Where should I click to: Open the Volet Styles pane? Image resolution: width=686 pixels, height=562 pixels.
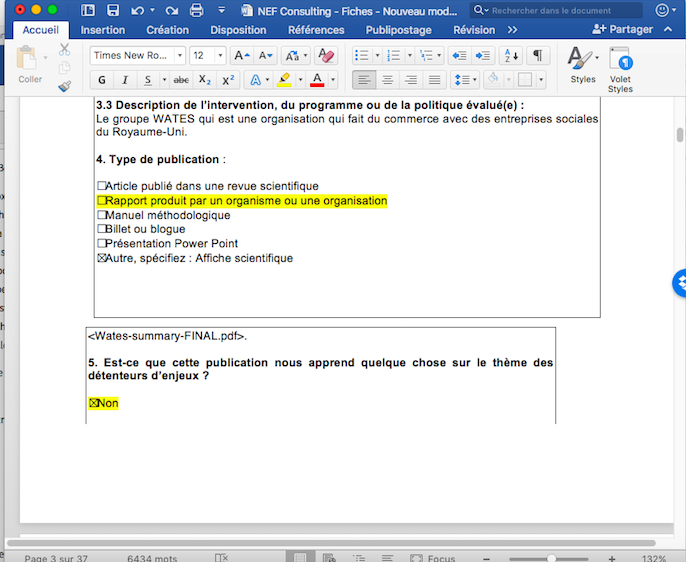[620, 70]
